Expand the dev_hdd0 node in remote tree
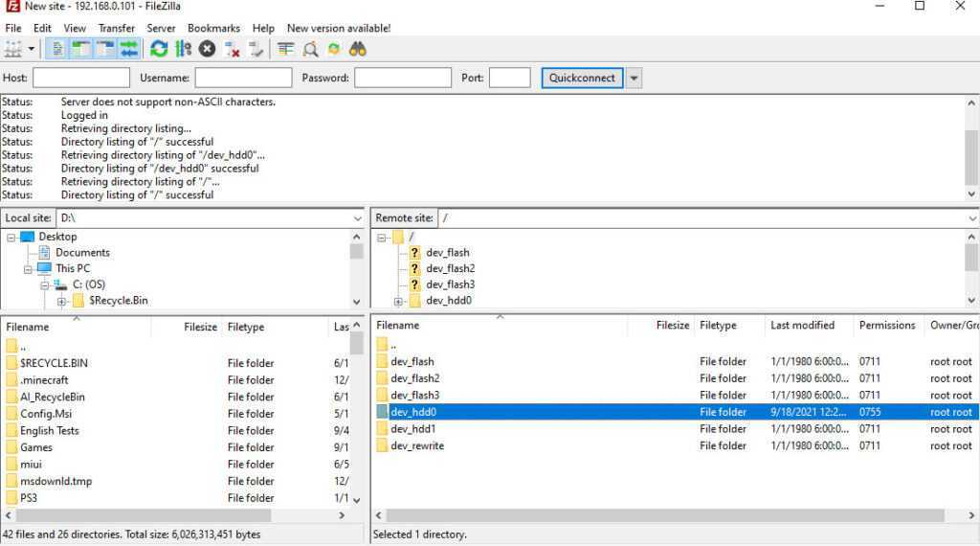This screenshot has height=546, width=980. 398,301
